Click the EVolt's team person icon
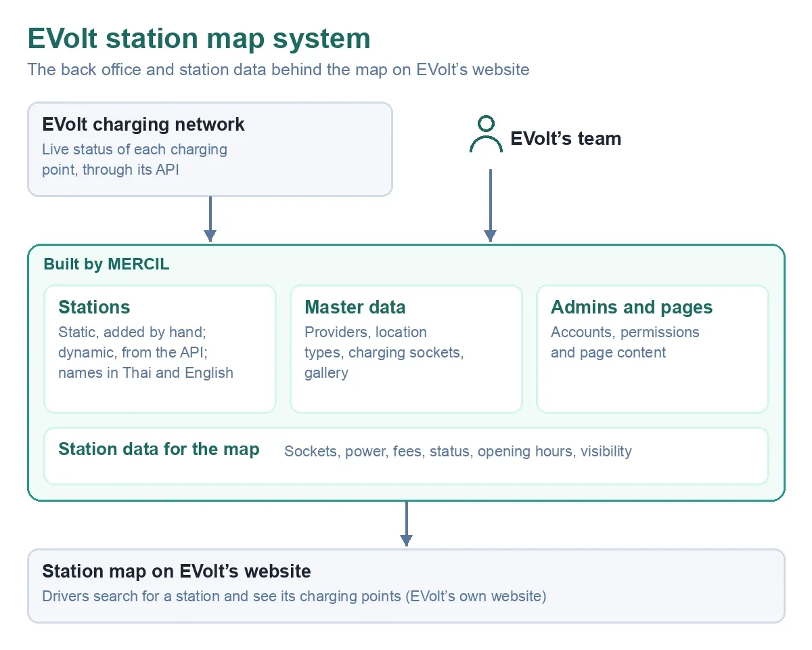 pos(486,134)
